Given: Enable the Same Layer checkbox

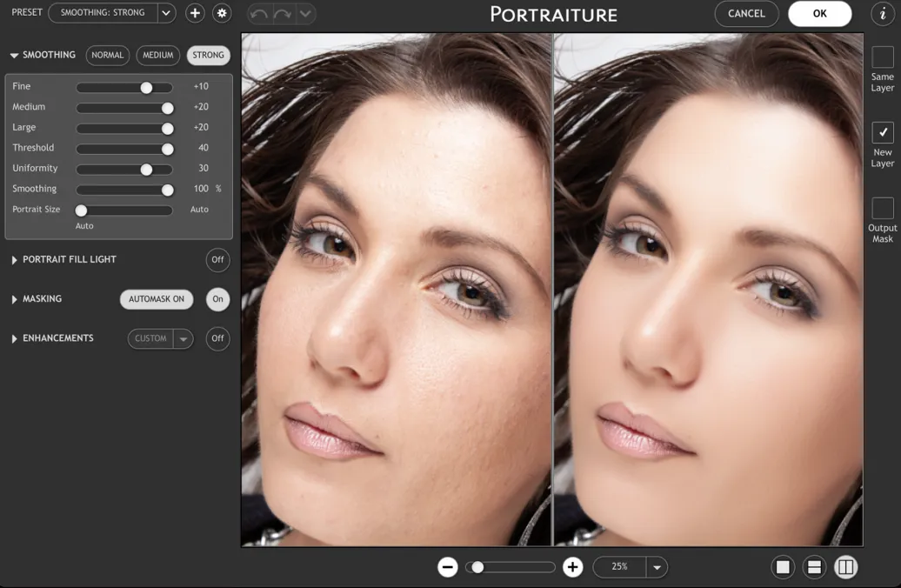Looking at the screenshot, I should tap(883, 57).
